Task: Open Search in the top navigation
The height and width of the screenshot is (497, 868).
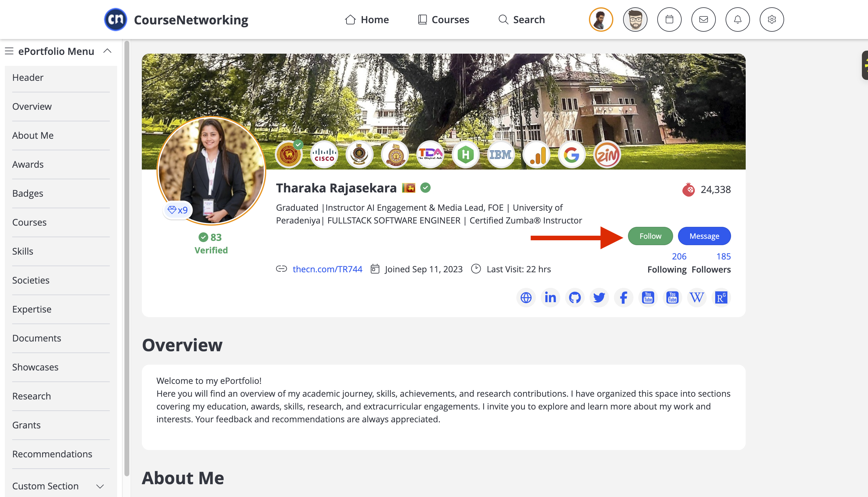Action: 522,20
